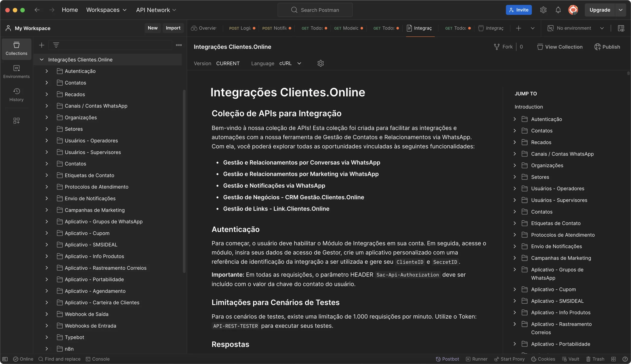Click Online status indicator
This screenshot has width=631, height=364.
tap(23, 359)
